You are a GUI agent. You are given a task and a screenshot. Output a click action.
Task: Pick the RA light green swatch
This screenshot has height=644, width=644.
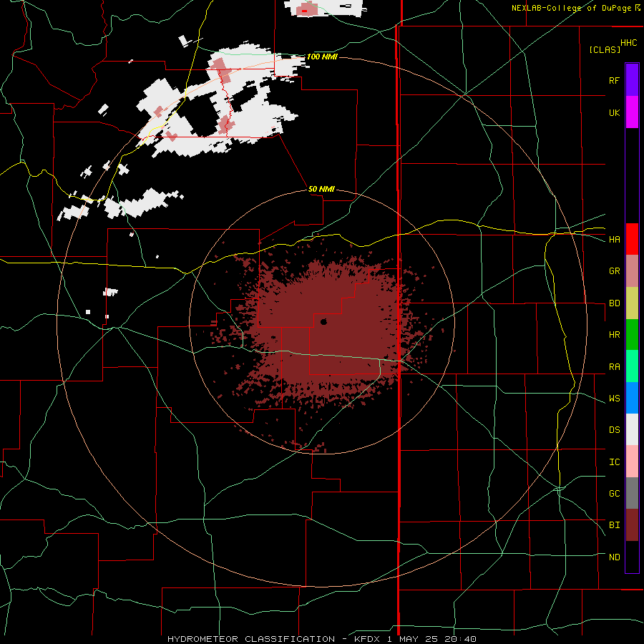(x=632, y=366)
